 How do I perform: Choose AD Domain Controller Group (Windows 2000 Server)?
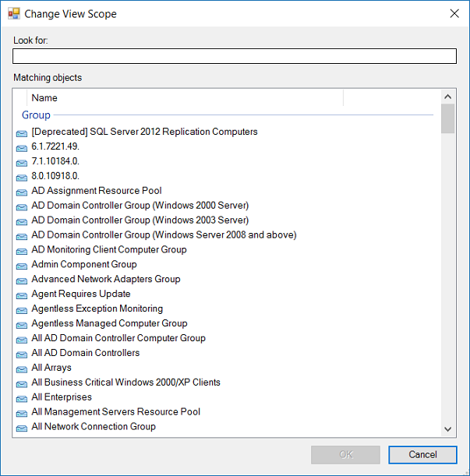click(x=140, y=205)
